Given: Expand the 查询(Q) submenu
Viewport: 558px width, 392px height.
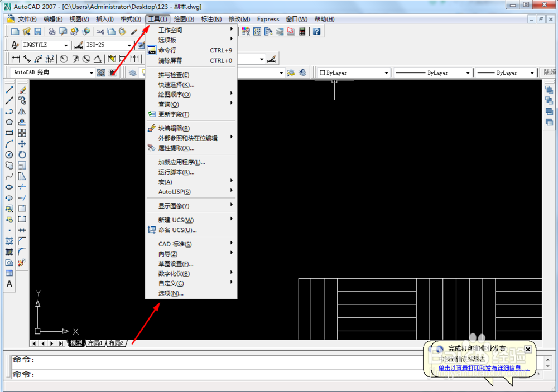Looking at the screenshot, I should point(191,104).
